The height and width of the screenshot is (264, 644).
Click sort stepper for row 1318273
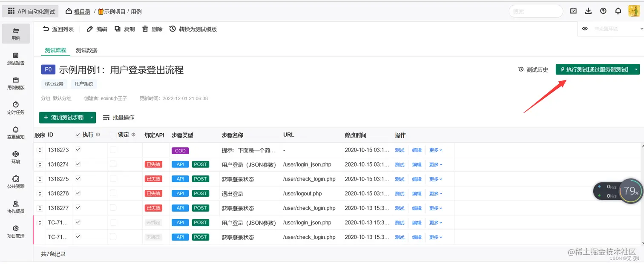pyautogui.click(x=40, y=150)
